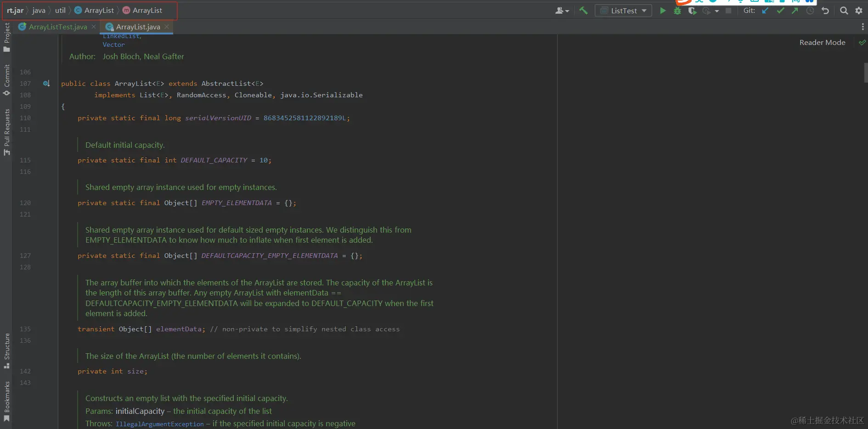Rollback changes with the undo arrow icon
The image size is (868, 429).
tap(825, 11)
